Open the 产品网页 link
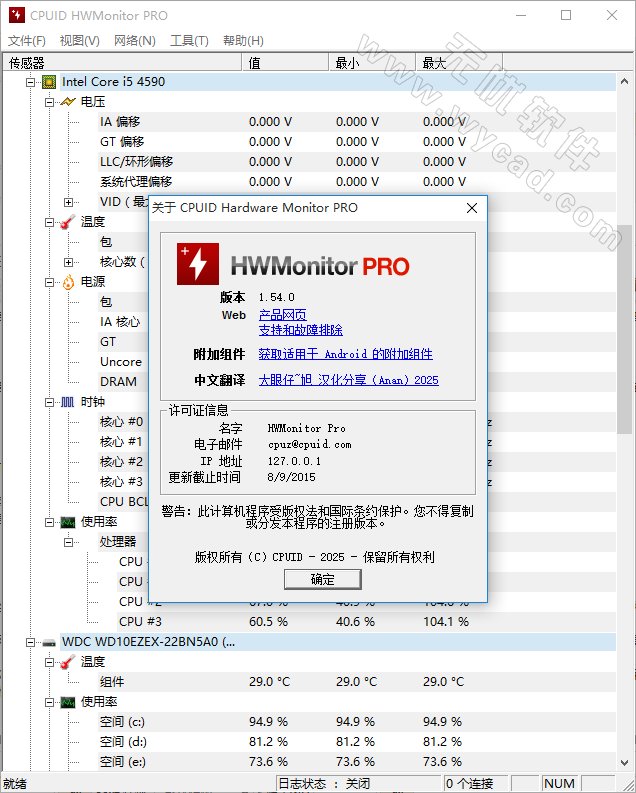 pyautogui.click(x=283, y=315)
